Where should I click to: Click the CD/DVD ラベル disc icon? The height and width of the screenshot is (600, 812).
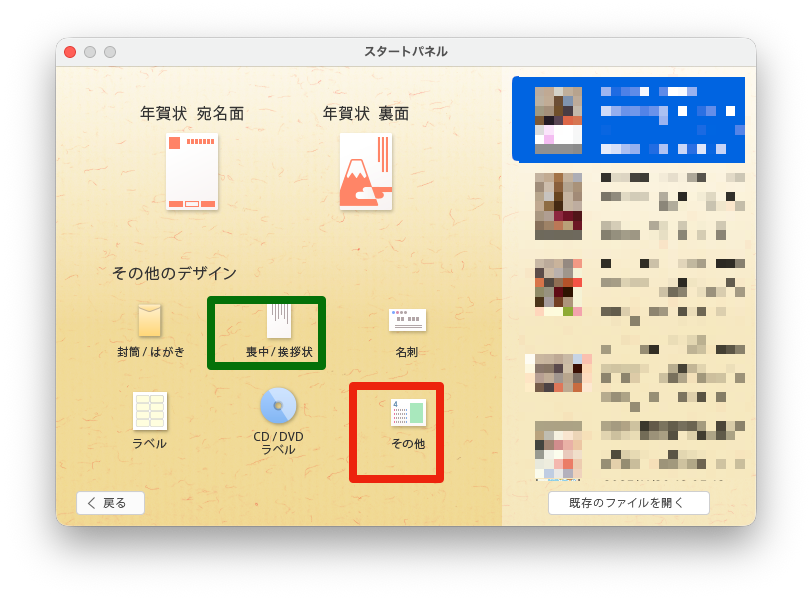point(278,406)
